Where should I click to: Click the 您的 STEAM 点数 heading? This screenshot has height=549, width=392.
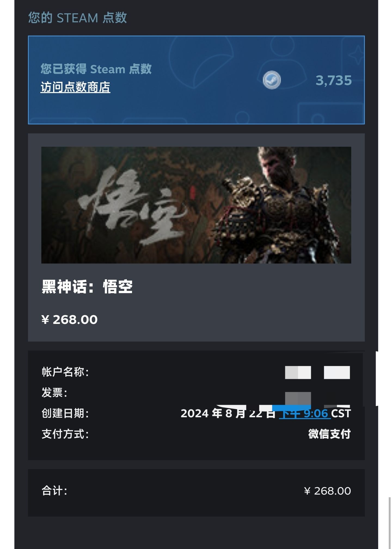78,18
